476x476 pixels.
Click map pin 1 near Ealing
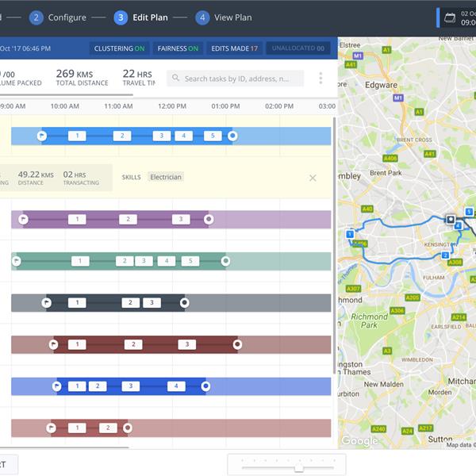350,234
